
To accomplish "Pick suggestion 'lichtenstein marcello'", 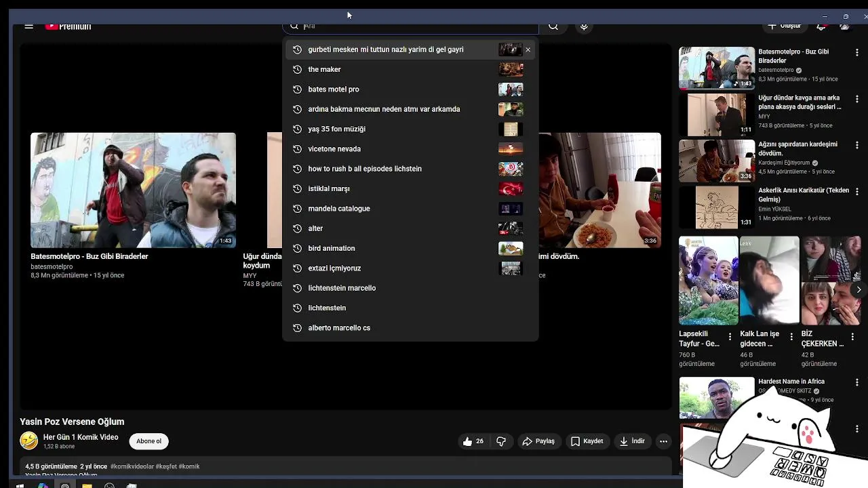I will pos(410,288).
